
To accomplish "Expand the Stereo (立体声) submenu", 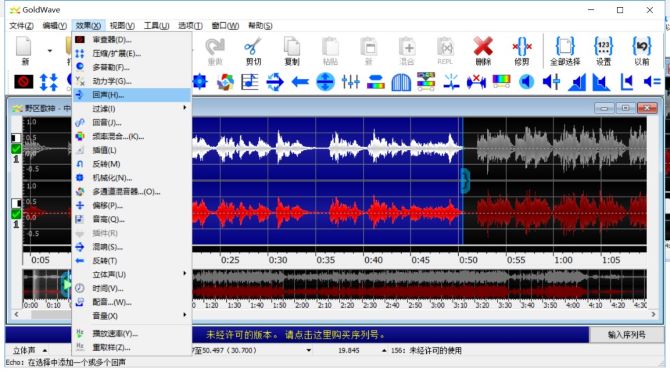I will (x=132, y=274).
